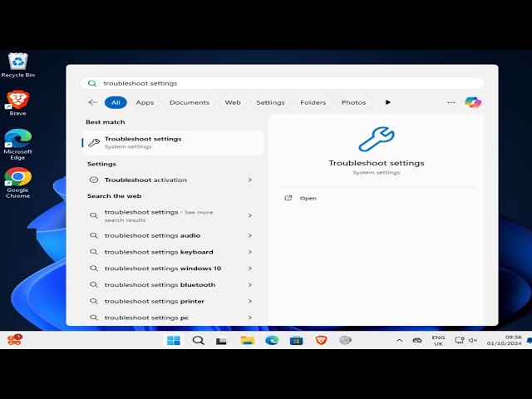Open the widgets icon with notification badge
The width and height of the screenshot is (532, 399).
(15, 340)
